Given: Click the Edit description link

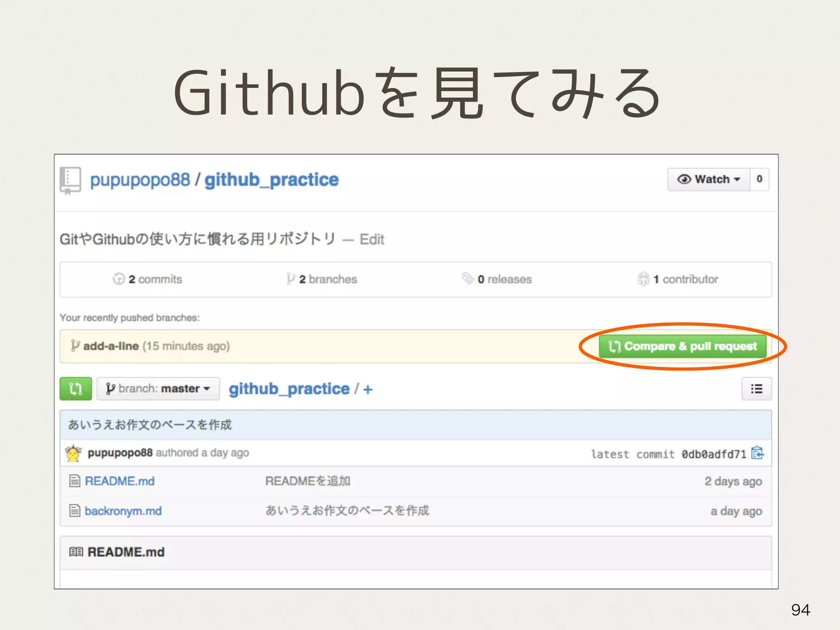Looking at the screenshot, I should coord(372,240).
